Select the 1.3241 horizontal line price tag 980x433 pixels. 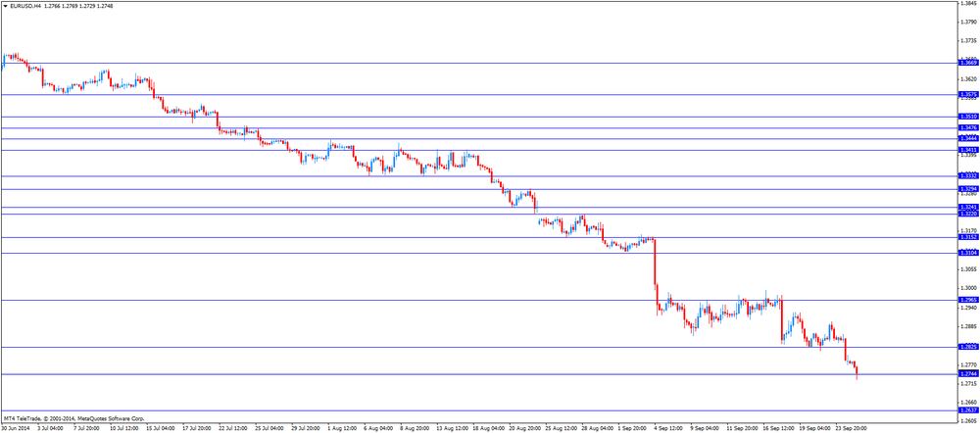click(x=968, y=207)
